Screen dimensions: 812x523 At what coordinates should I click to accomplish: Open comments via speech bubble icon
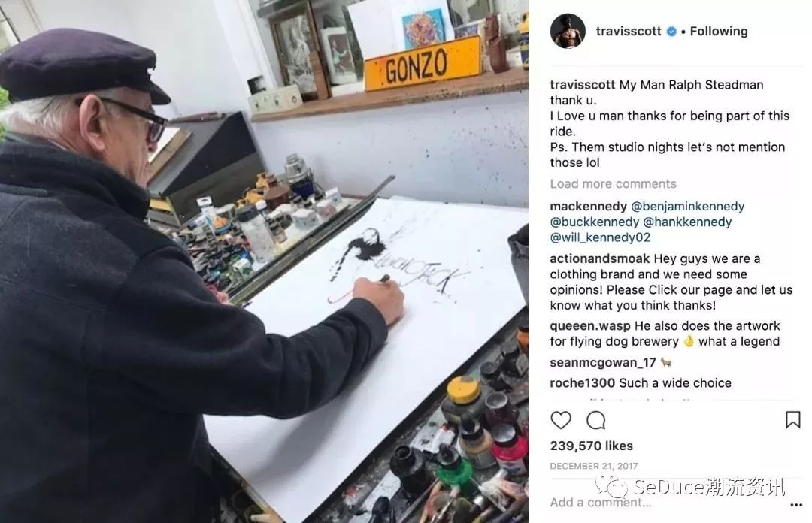596,420
